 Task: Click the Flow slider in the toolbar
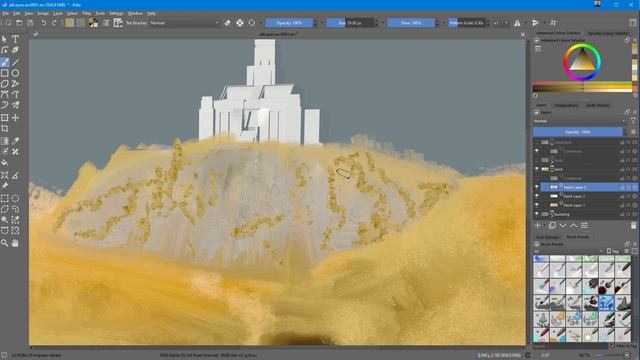411,23
